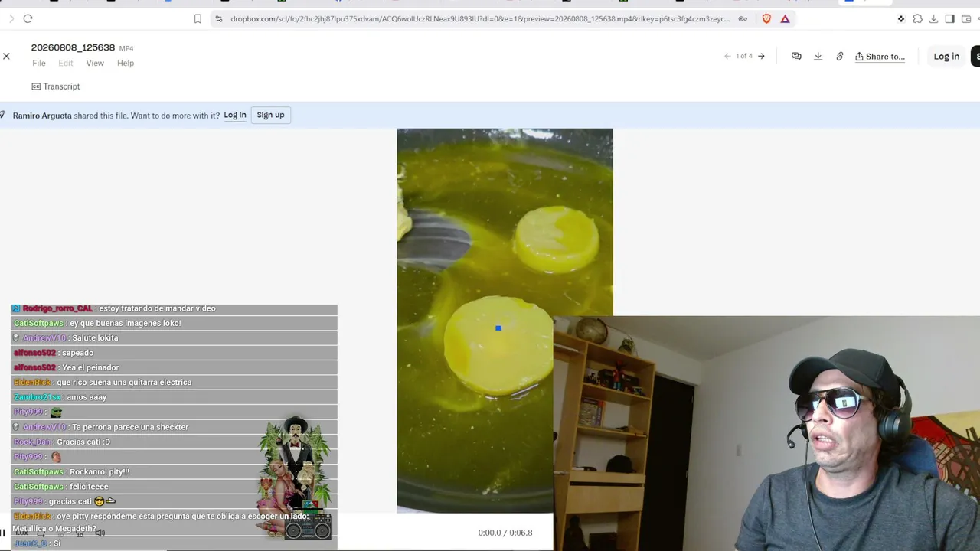Go to the next file arrow

pos(761,56)
